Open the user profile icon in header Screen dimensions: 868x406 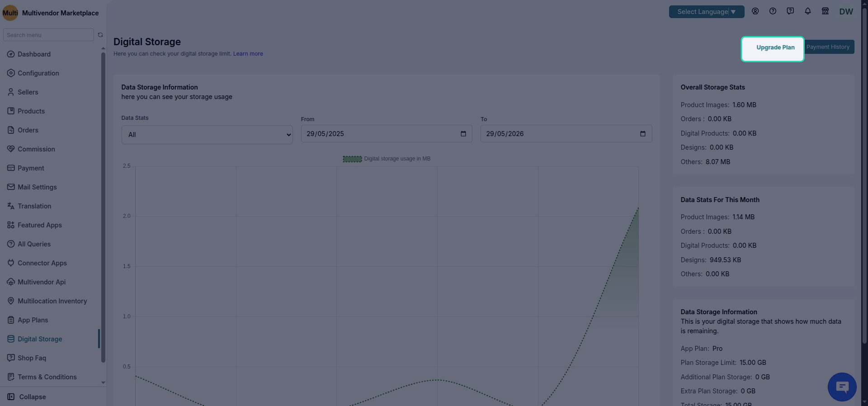(755, 11)
